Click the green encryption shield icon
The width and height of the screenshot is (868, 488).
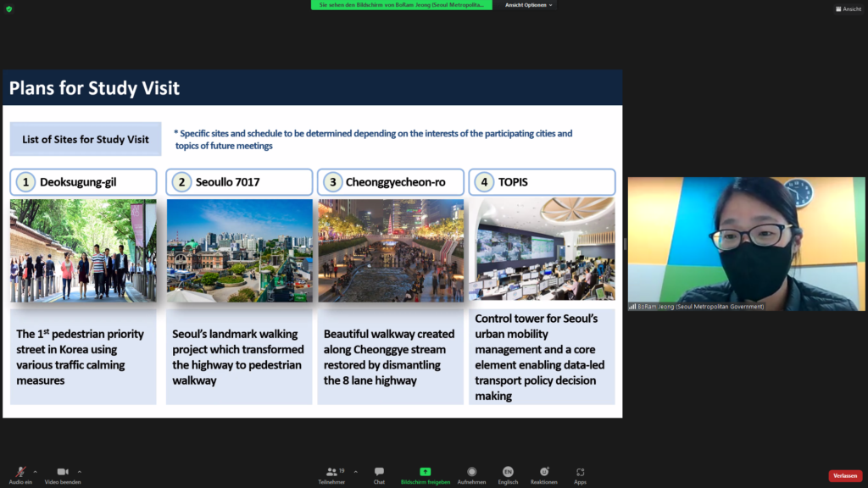click(8, 8)
